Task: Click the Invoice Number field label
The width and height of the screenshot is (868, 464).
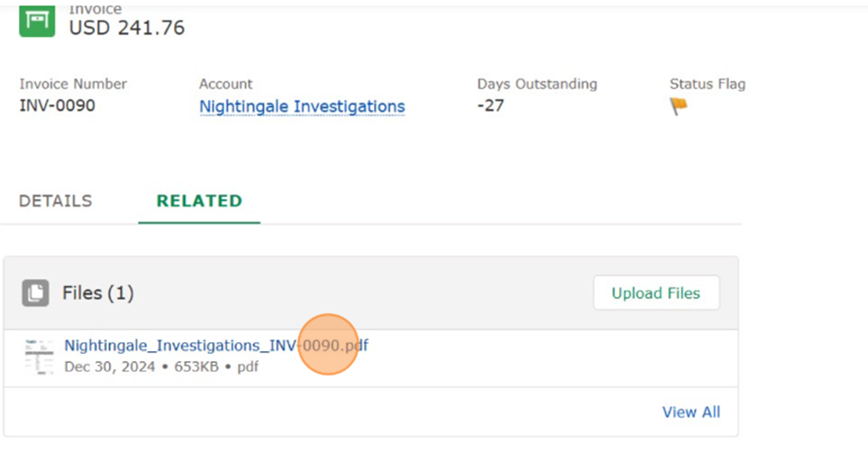Action: tap(73, 84)
